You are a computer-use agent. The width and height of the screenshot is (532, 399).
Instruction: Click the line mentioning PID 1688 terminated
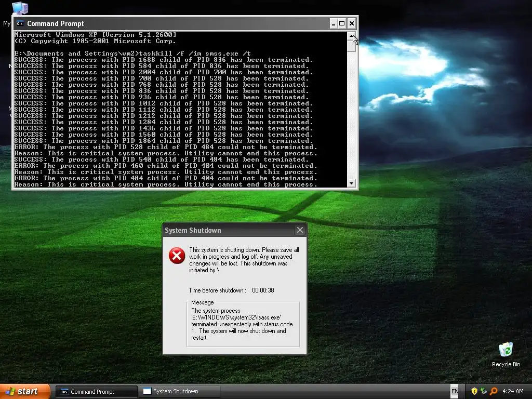pyautogui.click(x=164, y=60)
